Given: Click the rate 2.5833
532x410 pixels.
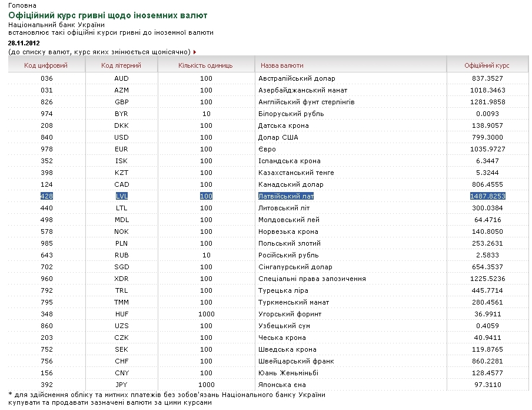Looking at the screenshot, I should point(487,255).
